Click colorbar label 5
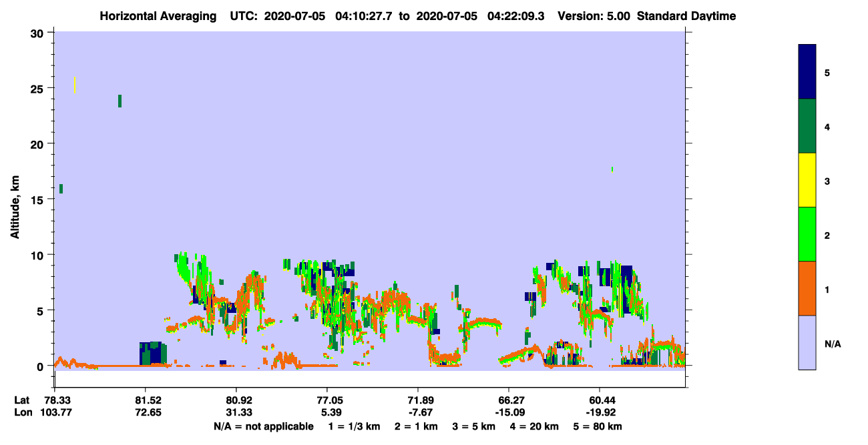Image resolution: width=868 pixels, height=445 pixels. tap(827, 72)
